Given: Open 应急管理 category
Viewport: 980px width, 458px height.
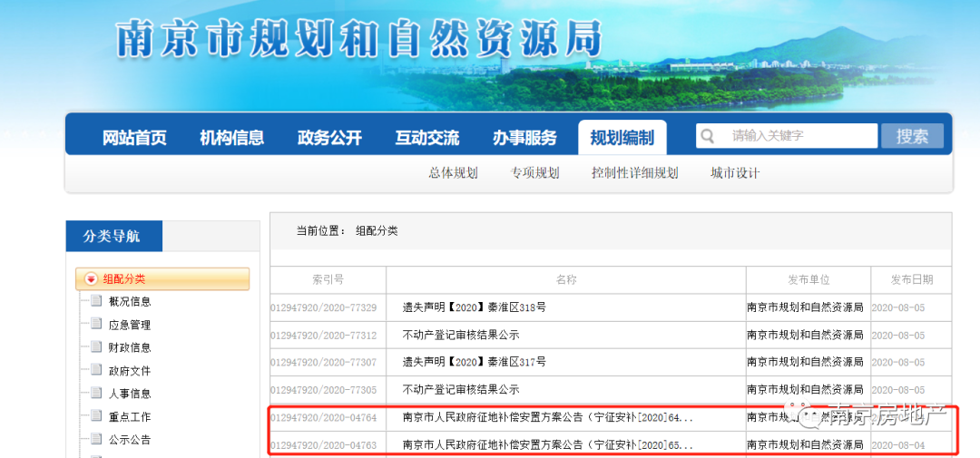Looking at the screenshot, I should [130, 325].
